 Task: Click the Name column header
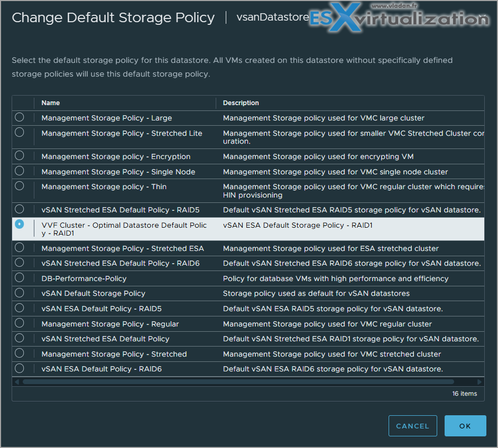(51, 103)
